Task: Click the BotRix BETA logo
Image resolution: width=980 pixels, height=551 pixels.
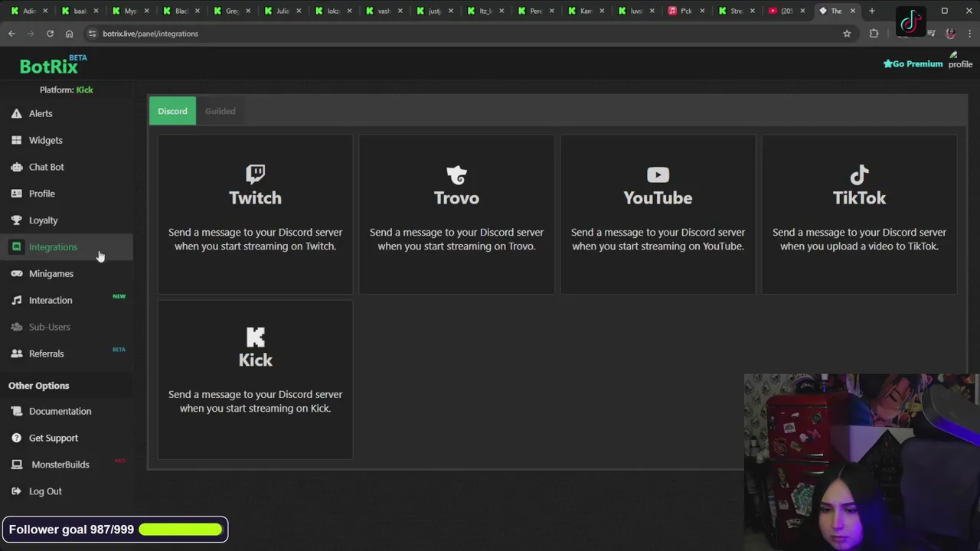Action: coord(53,65)
